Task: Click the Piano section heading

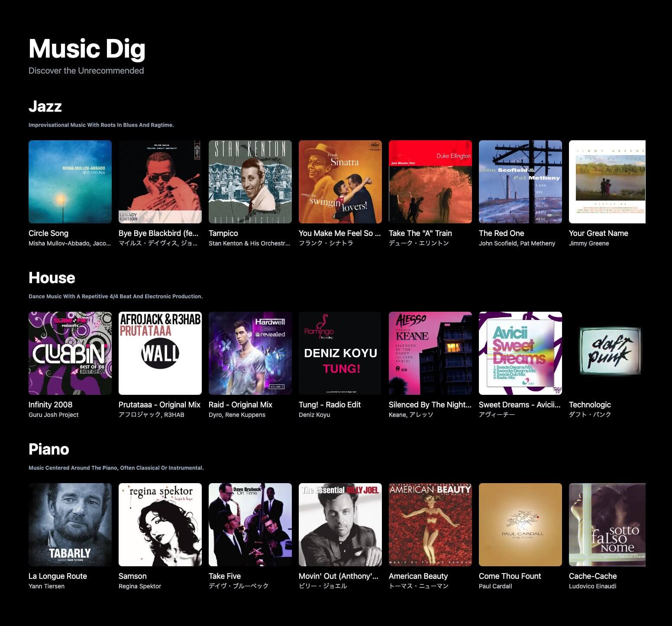Action: point(49,449)
